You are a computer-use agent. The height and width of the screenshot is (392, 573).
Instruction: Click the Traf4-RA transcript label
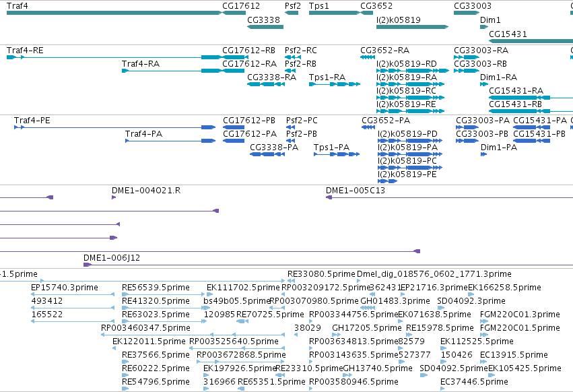141,63
